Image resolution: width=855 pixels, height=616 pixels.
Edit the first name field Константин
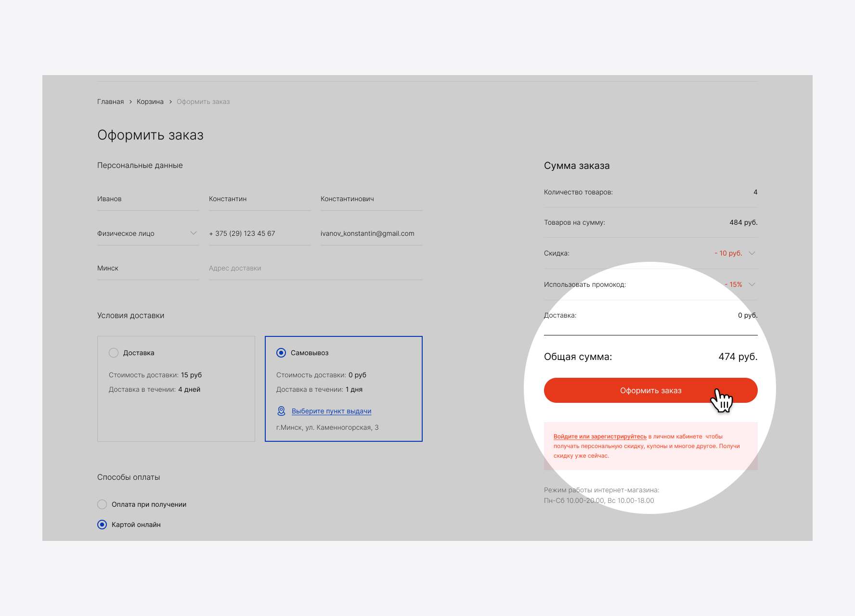click(x=259, y=199)
